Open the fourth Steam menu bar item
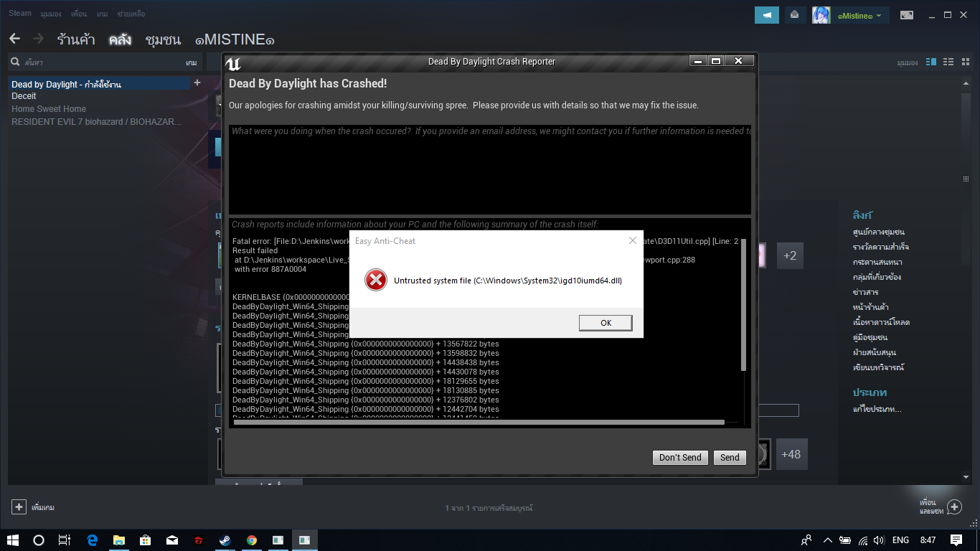The height and width of the screenshot is (551, 980). pyautogui.click(x=102, y=14)
